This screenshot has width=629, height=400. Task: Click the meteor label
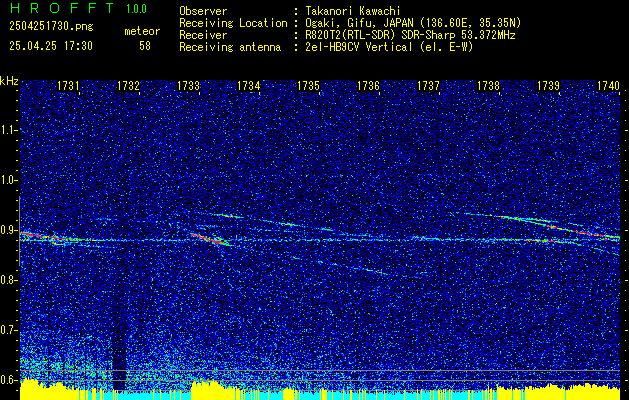[142, 31]
